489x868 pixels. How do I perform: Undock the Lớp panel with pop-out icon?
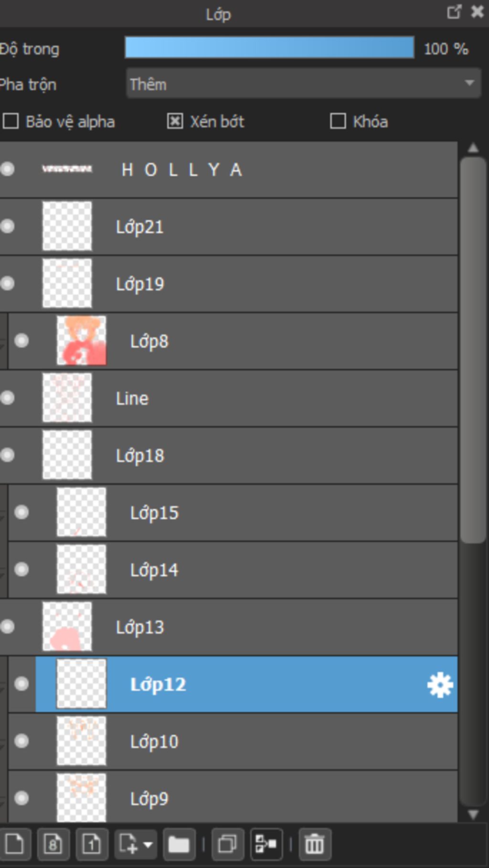pos(454,12)
